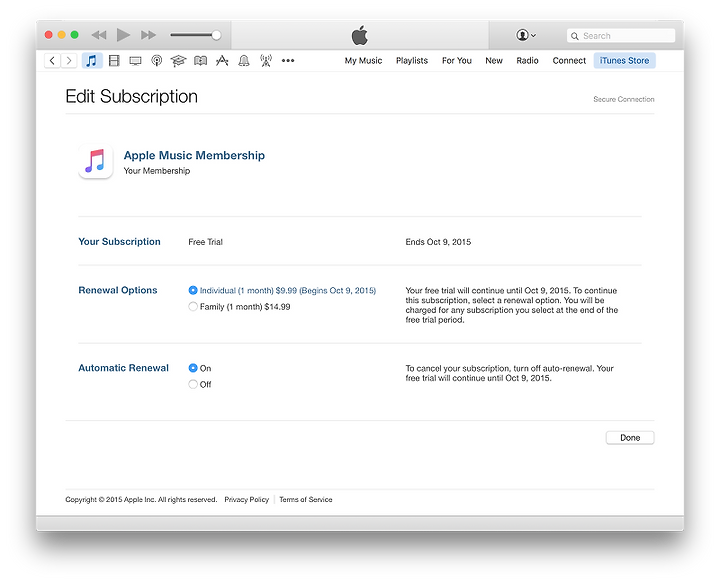720x583 pixels.
Task: Open the TV Shows library icon
Action: (135, 61)
